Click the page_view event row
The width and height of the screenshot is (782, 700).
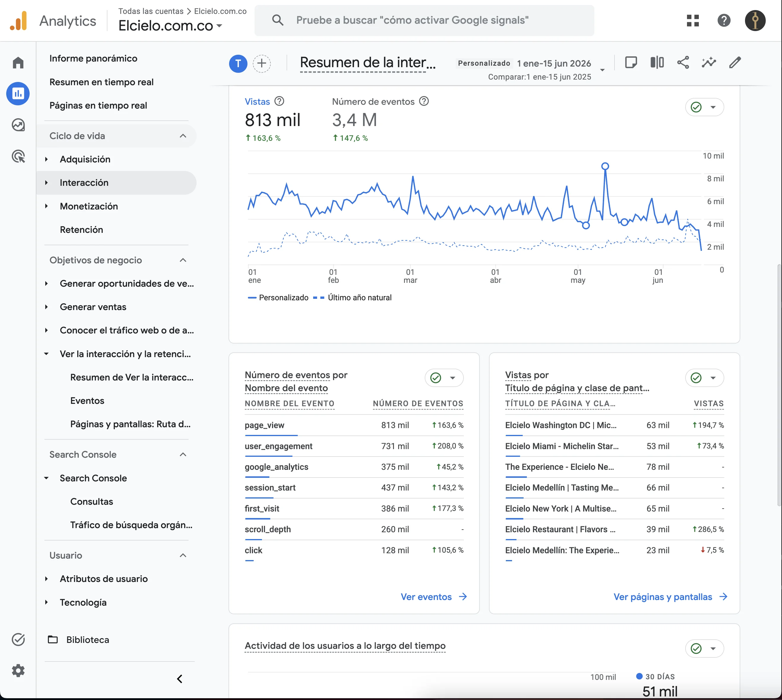click(x=354, y=425)
